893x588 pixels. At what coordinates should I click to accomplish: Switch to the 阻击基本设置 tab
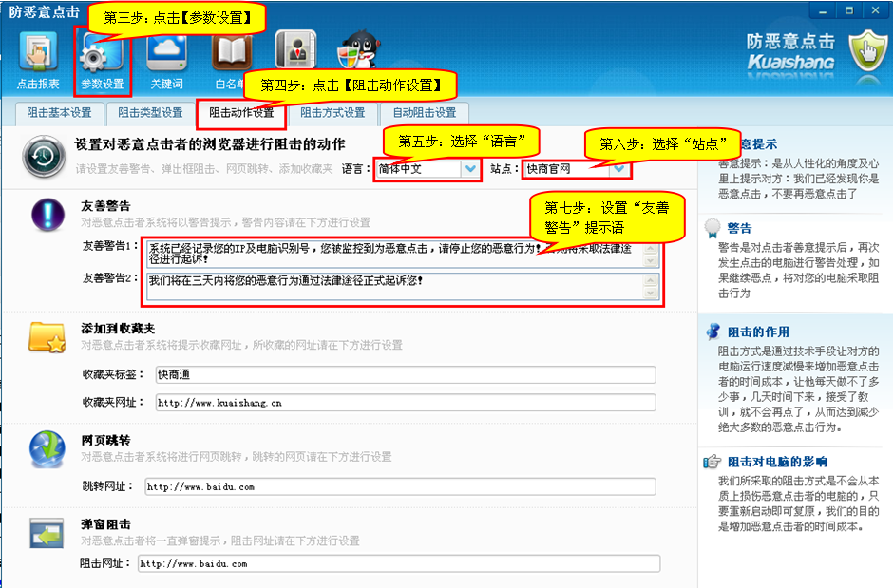point(59,113)
